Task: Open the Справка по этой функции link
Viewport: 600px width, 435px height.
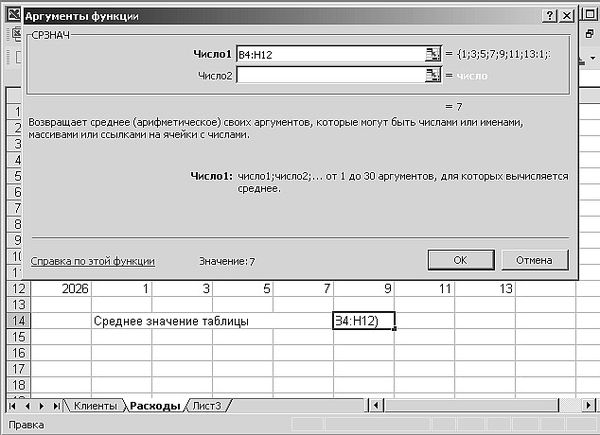Action: tap(93, 261)
